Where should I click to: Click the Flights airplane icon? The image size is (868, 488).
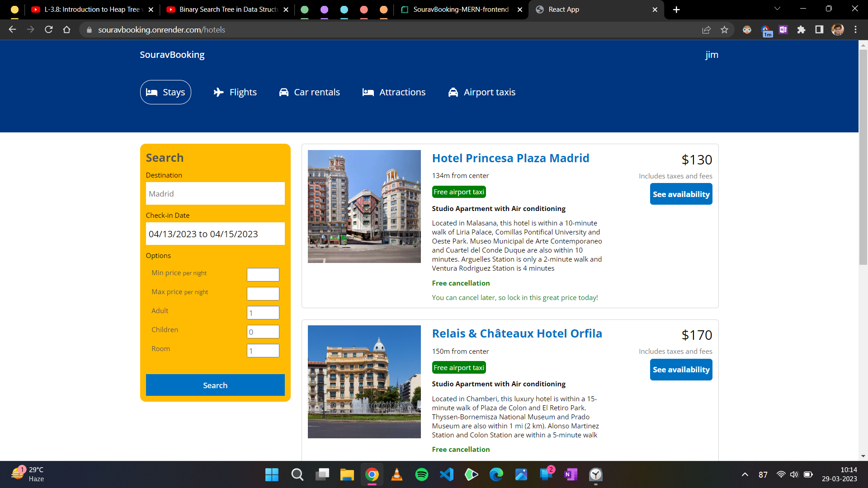click(218, 92)
